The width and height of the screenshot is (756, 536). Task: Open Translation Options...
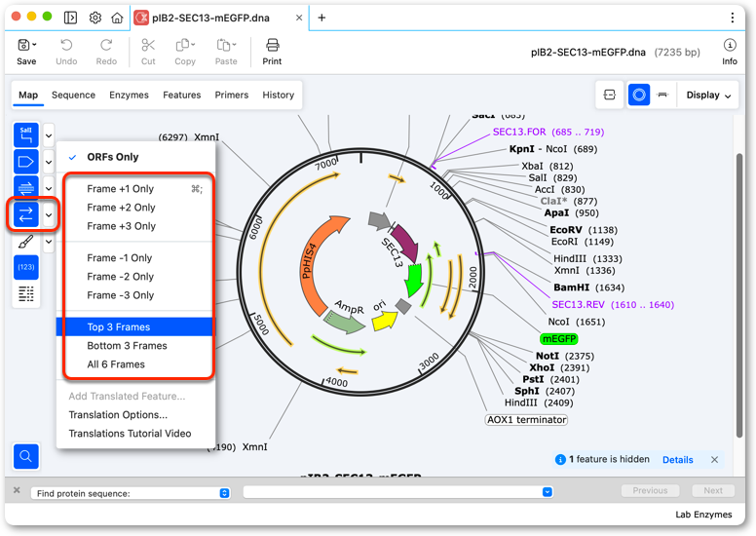[135, 415]
